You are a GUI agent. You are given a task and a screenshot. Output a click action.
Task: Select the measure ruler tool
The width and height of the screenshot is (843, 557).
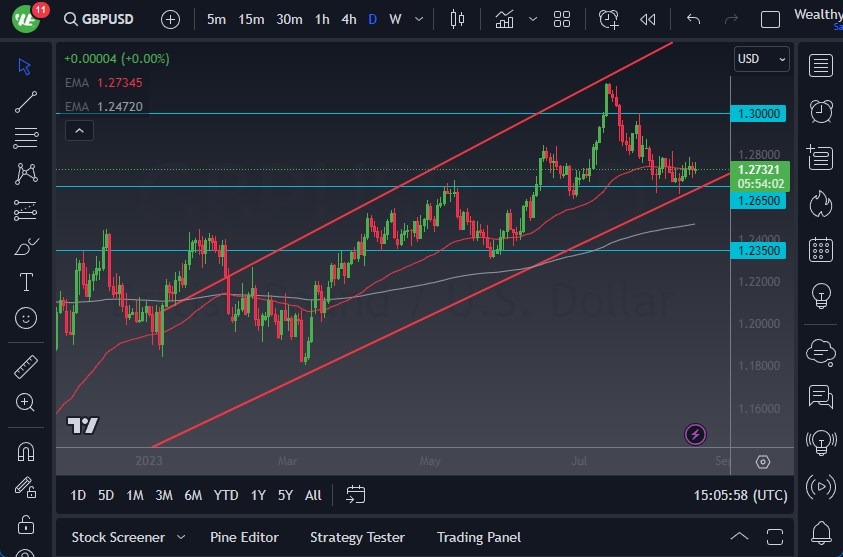coord(26,367)
